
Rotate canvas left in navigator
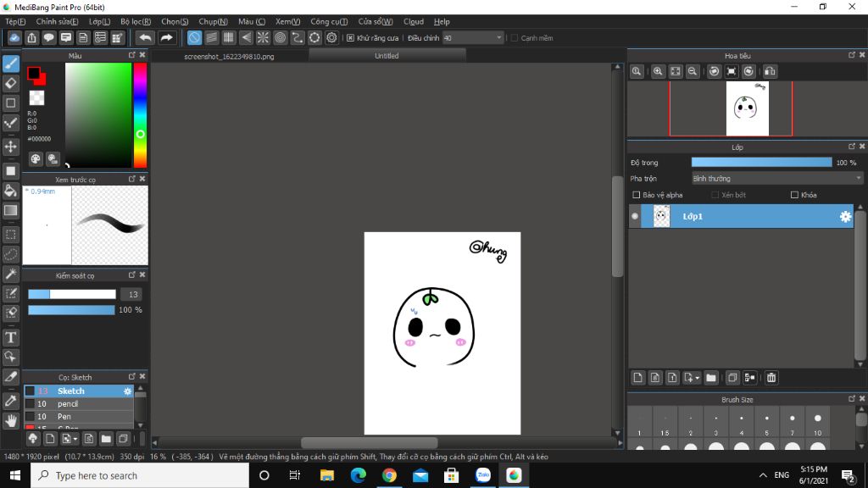714,71
